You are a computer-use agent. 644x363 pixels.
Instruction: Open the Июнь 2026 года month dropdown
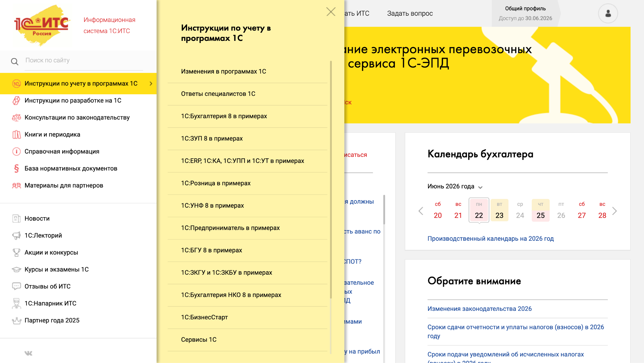click(x=455, y=186)
